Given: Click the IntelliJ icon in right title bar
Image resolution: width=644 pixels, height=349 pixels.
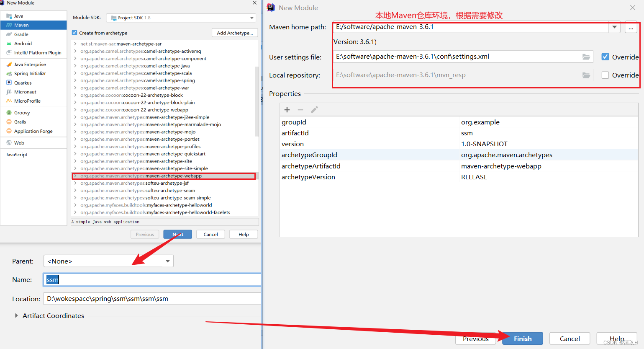Looking at the screenshot, I should (271, 8).
